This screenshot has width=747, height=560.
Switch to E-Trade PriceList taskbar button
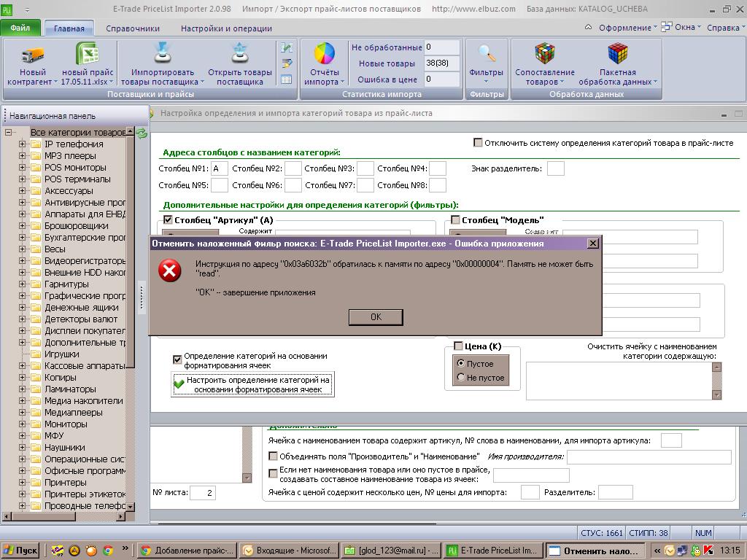tap(494, 551)
